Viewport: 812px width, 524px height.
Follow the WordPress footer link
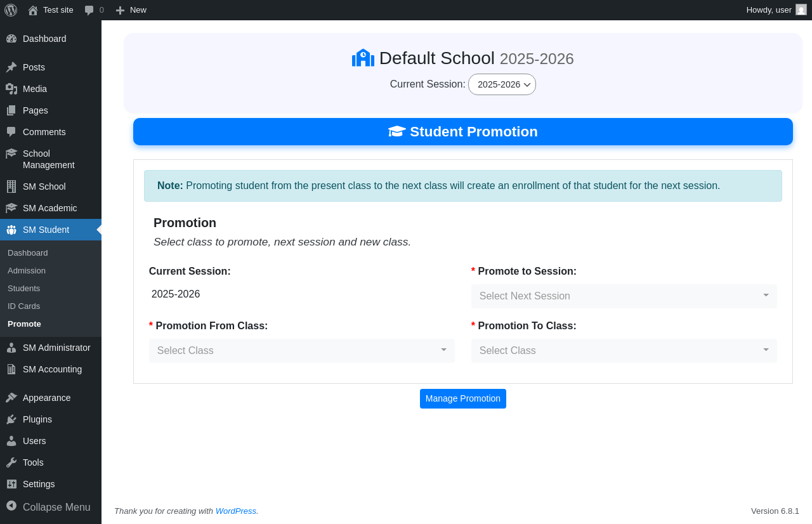click(x=236, y=511)
